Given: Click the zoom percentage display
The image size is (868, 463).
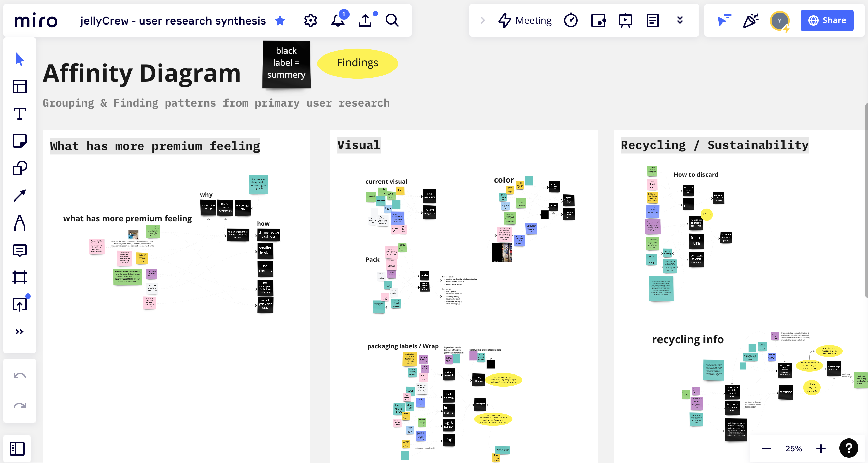Looking at the screenshot, I should tap(794, 448).
